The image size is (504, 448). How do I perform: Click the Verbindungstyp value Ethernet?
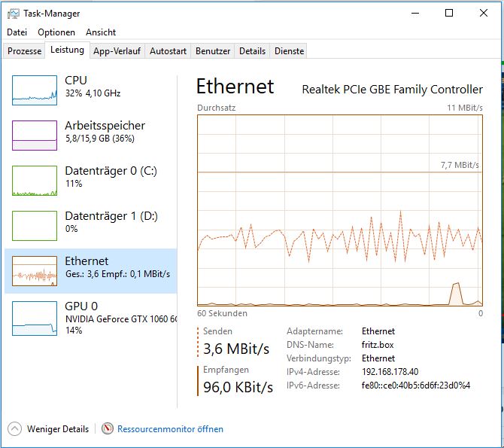point(378,358)
